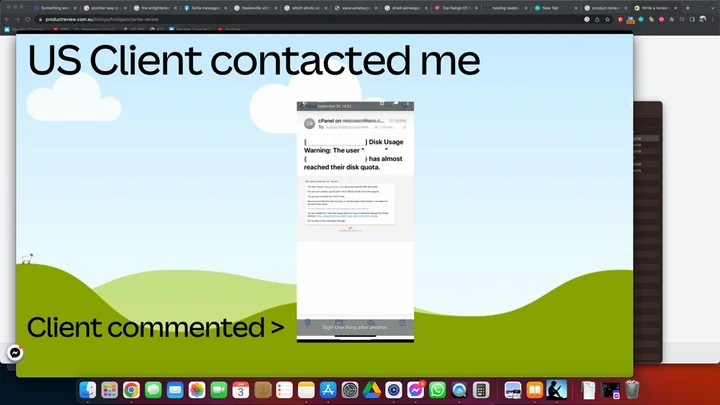Open the Messages app in dock
This screenshot has width=720, height=405.
153,390
